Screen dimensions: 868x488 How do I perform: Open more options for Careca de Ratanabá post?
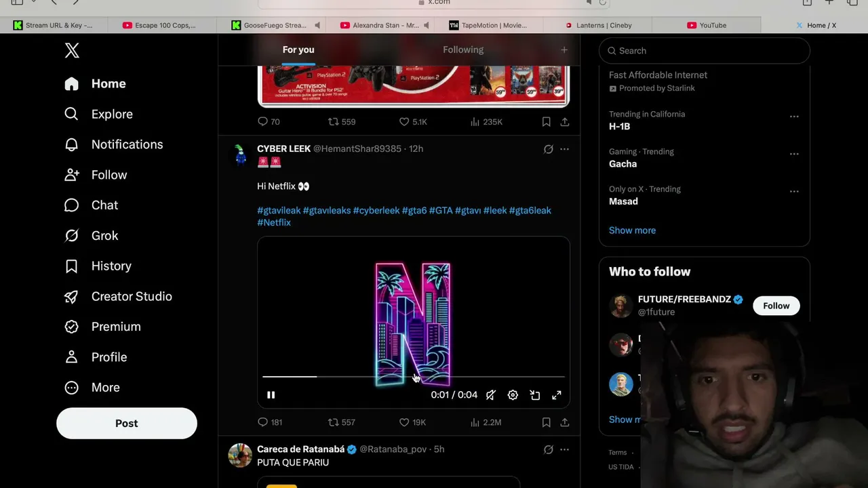pyautogui.click(x=564, y=449)
